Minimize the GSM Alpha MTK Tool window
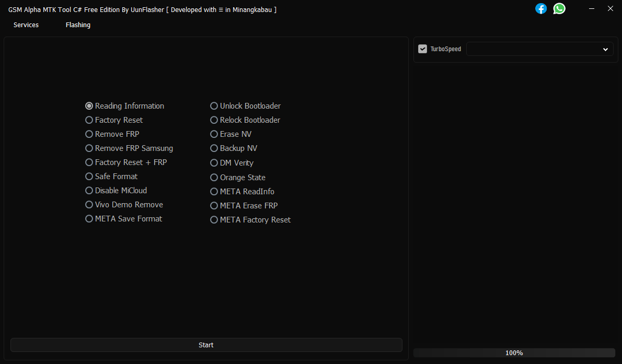Screen dimensions: 622x364 592,9
